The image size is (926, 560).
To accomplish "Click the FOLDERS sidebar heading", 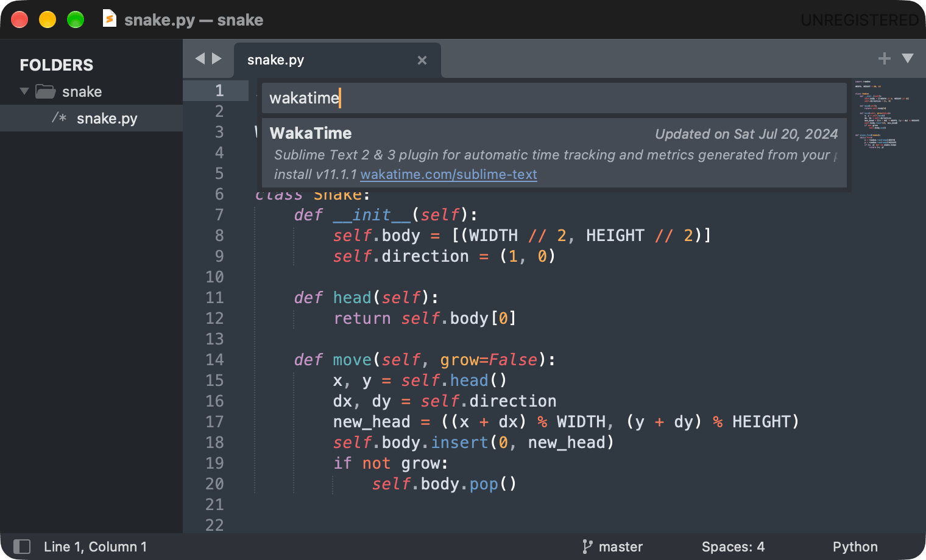I will (x=57, y=65).
